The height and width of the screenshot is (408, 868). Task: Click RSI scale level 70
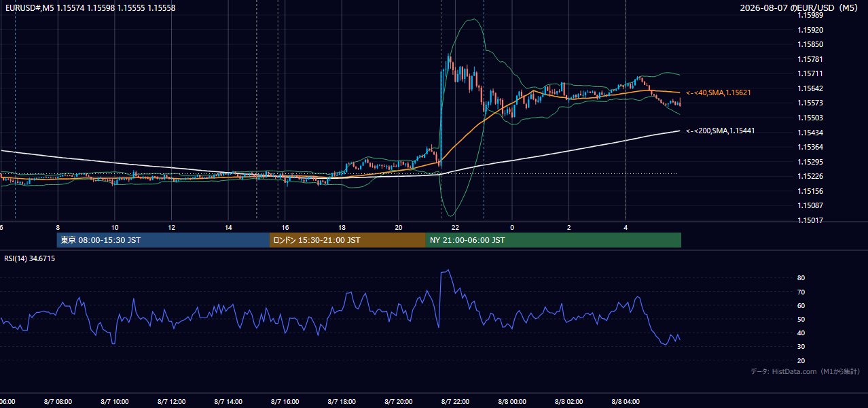point(801,292)
